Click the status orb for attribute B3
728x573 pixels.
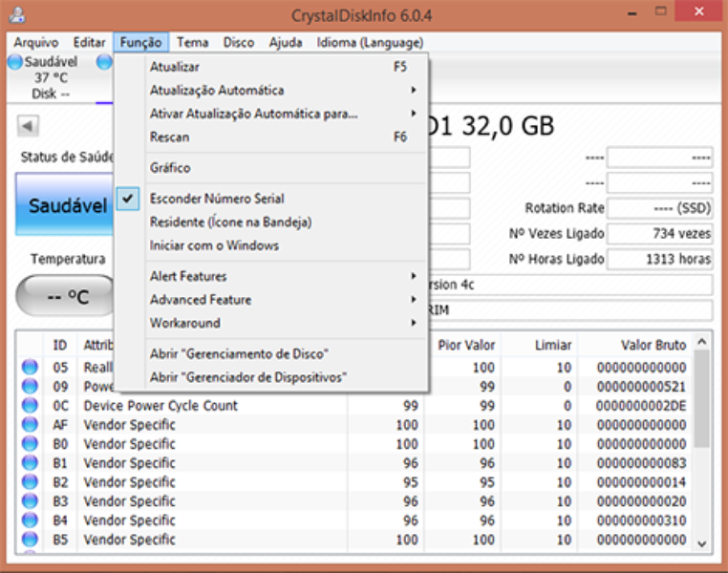(30, 501)
